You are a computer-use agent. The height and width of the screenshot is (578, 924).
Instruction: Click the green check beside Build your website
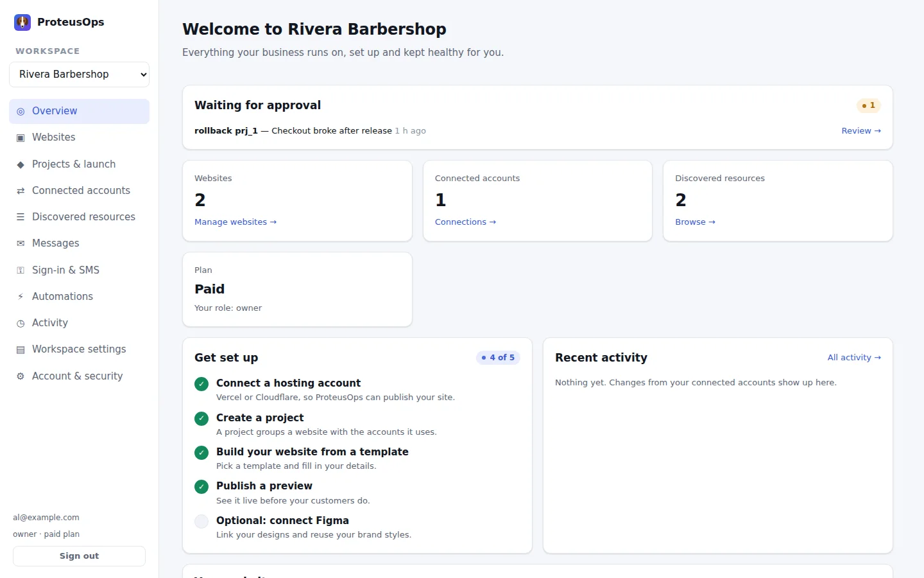pyautogui.click(x=201, y=453)
